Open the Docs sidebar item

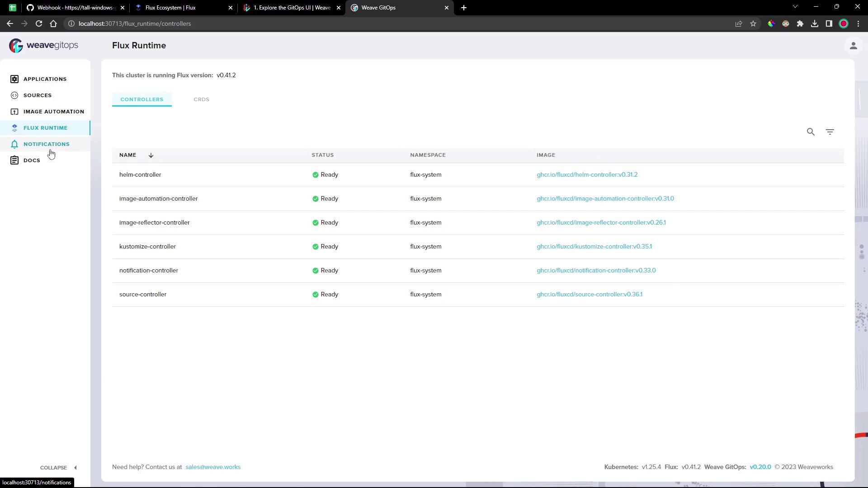(x=32, y=160)
